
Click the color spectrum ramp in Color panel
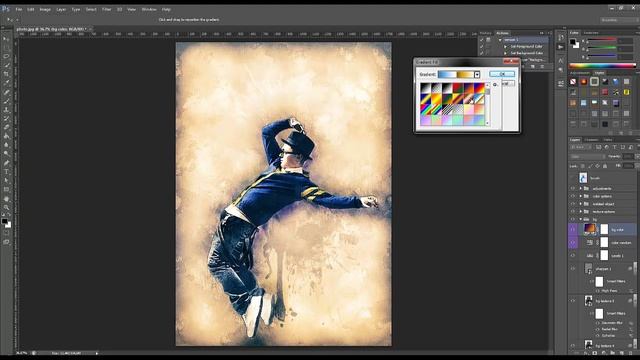click(602, 65)
